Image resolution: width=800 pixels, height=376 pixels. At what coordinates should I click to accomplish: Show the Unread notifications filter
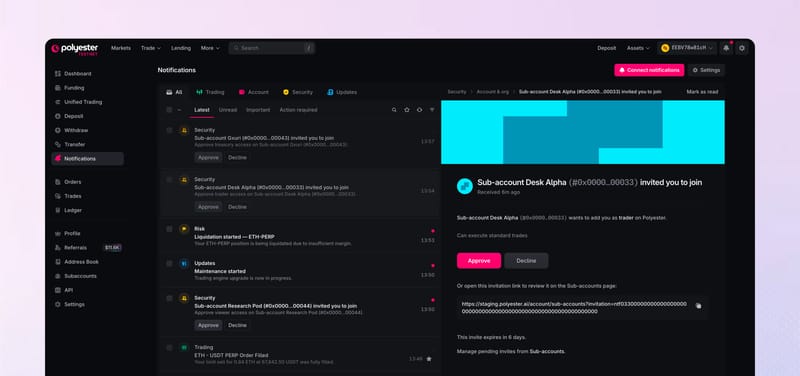pyautogui.click(x=228, y=110)
